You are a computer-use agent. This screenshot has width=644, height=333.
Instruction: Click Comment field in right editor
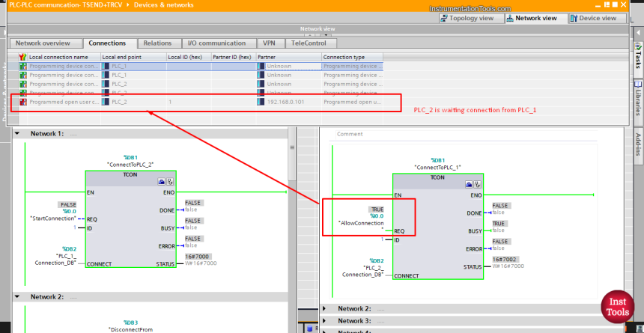tap(467, 134)
